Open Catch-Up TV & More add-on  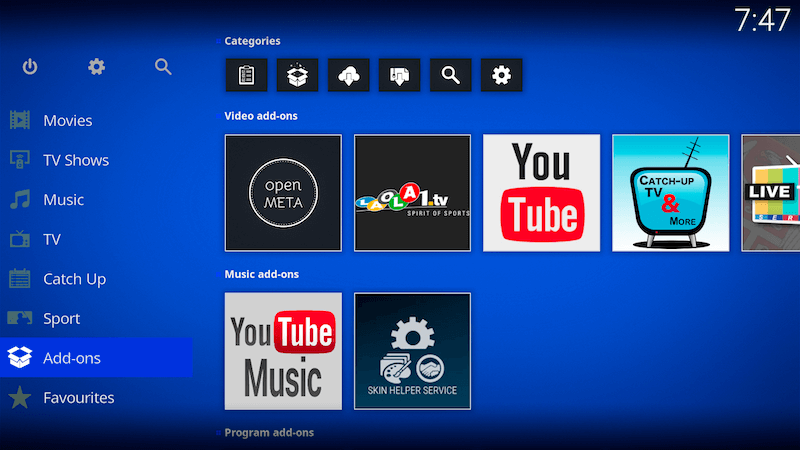670,193
